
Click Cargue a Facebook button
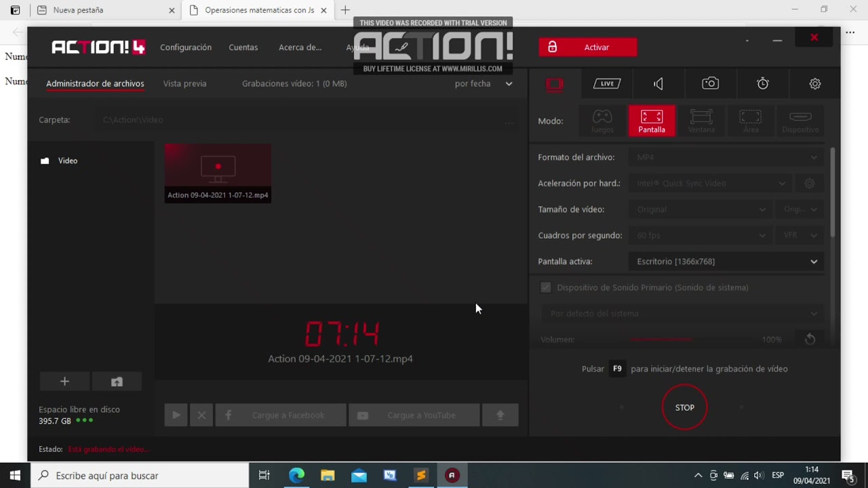[281, 415]
